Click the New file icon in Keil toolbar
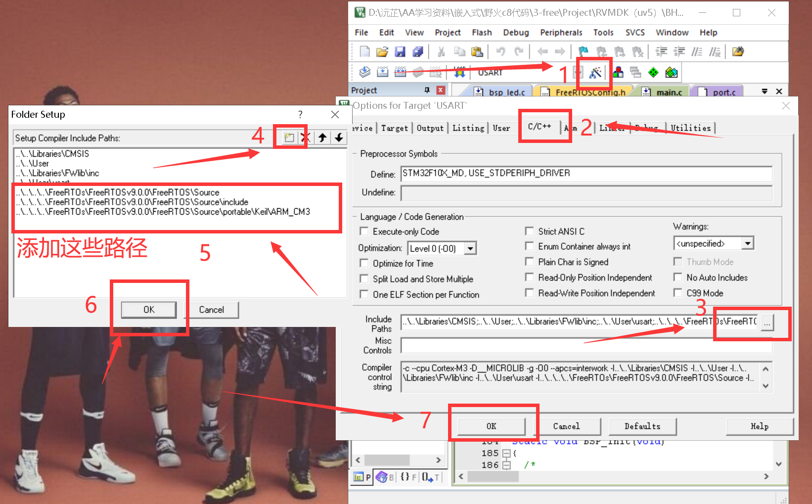 pyautogui.click(x=364, y=51)
